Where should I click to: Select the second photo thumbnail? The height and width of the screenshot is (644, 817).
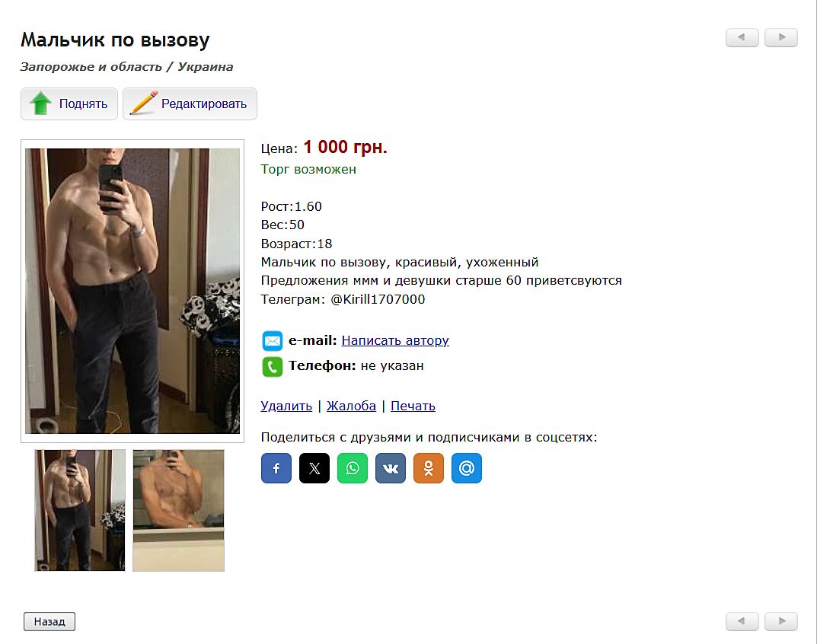[x=178, y=510]
